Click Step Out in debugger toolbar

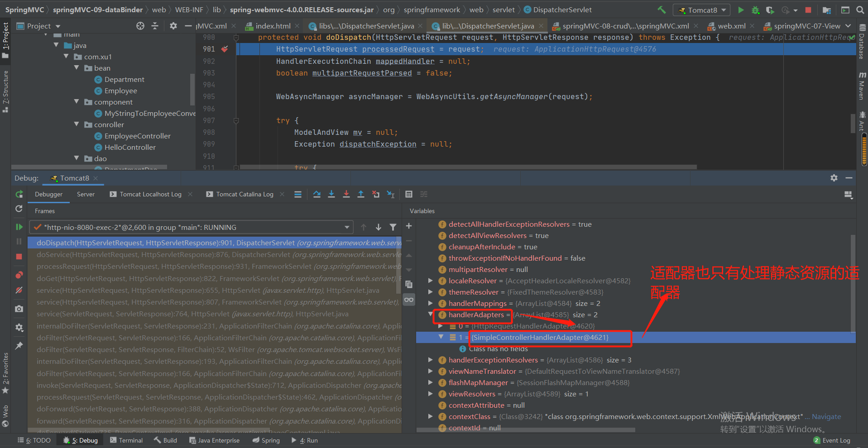361,194
